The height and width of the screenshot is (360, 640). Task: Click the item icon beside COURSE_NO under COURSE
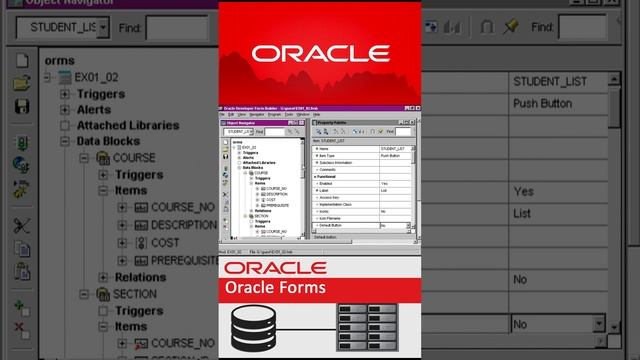[x=141, y=207]
